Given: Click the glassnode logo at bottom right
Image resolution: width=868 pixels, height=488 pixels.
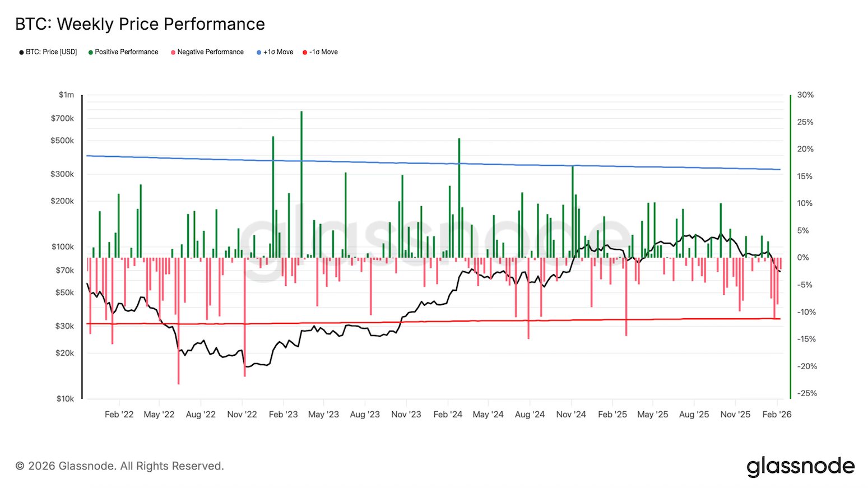Looking at the screenshot, I should point(800,466).
